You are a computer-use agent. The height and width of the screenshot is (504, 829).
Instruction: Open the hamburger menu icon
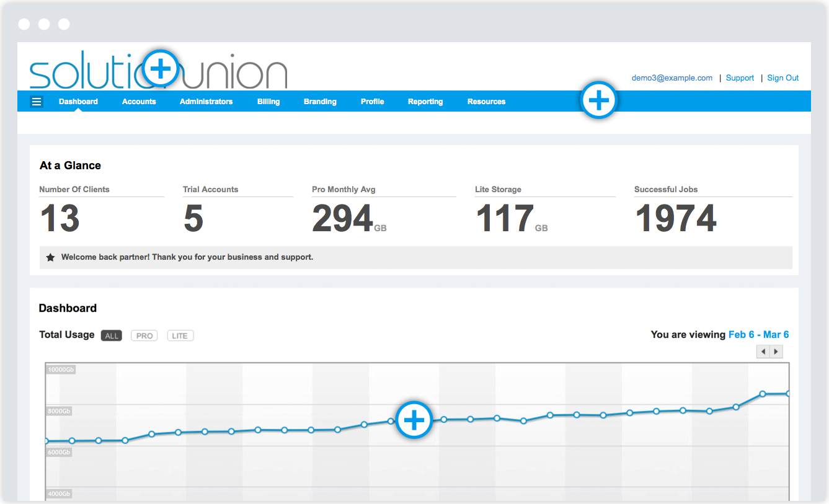tap(37, 102)
